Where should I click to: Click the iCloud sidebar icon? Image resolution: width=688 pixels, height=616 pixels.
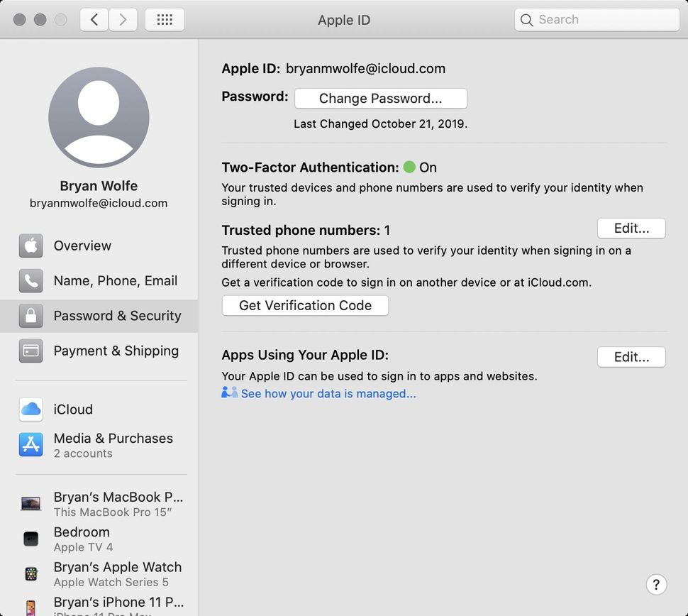click(x=30, y=409)
